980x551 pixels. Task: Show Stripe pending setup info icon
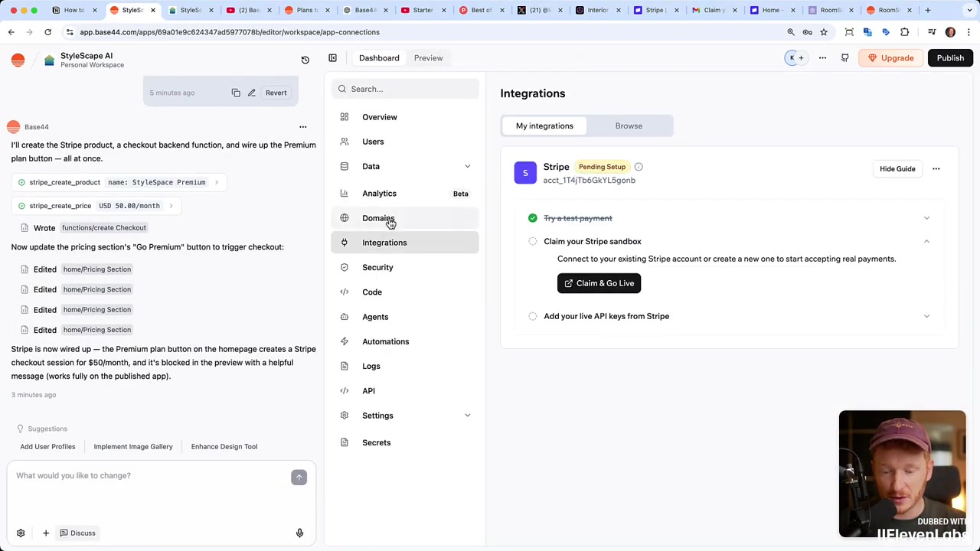639,167
